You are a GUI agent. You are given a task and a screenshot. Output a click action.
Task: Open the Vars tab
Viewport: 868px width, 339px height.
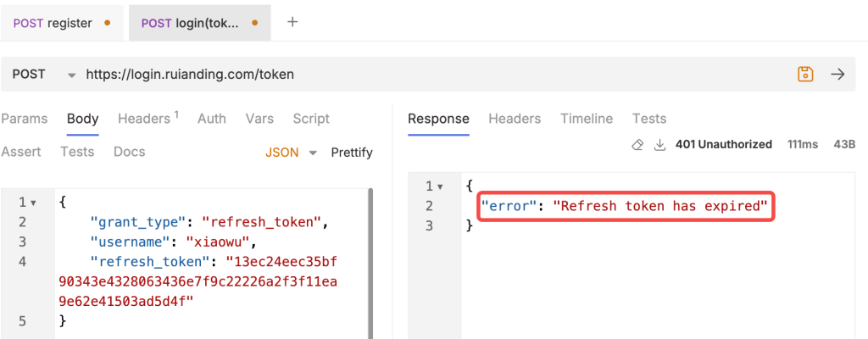(259, 119)
